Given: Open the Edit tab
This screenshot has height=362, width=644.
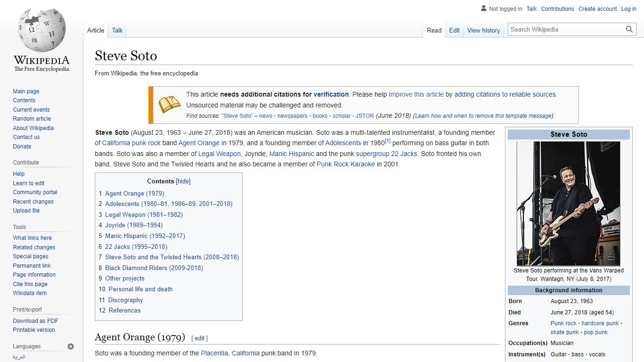Looking at the screenshot, I should coord(454,30).
